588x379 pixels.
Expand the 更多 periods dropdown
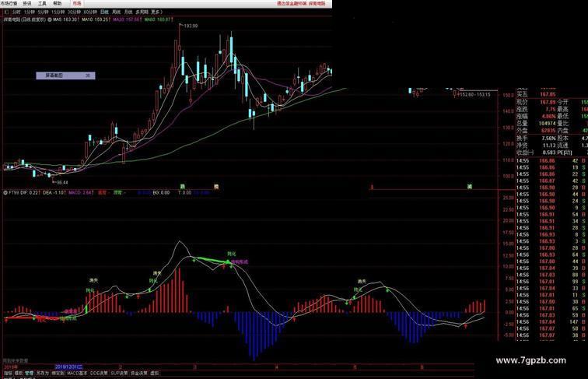(x=156, y=12)
